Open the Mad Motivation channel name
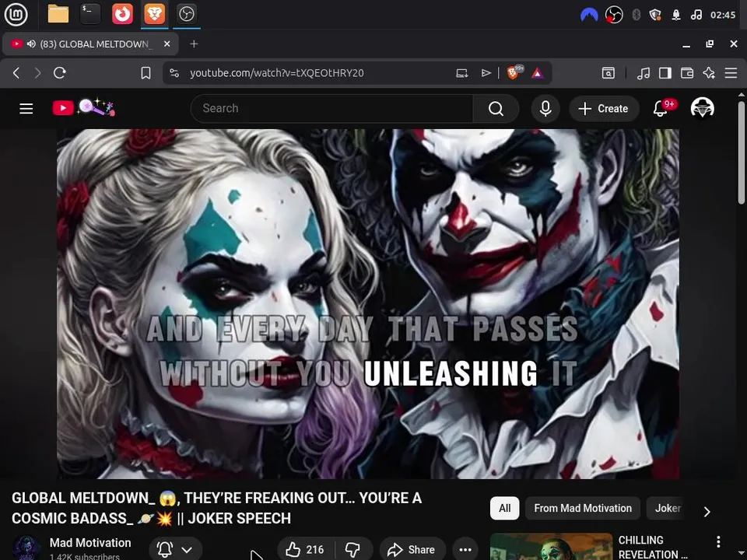Image resolution: width=747 pixels, height=560 pixels. (90, 543)
